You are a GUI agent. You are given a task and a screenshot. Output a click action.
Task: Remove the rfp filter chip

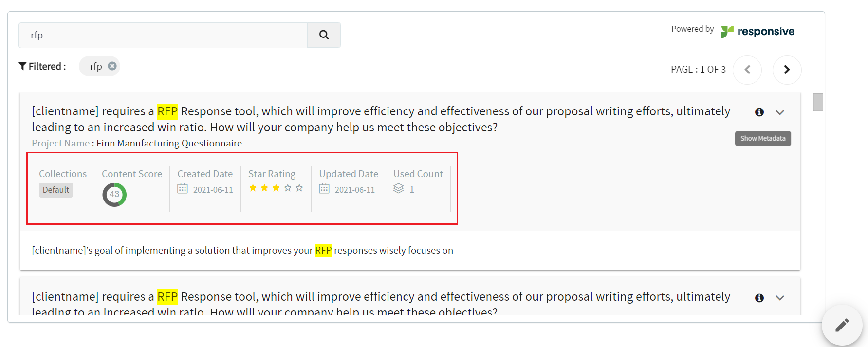[112, 66]
